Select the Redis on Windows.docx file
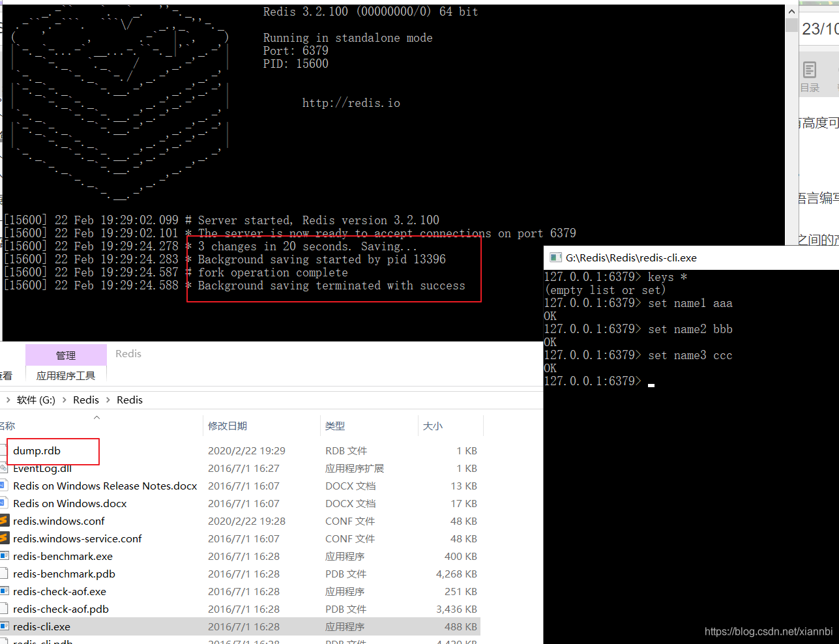This screenshot has width=839, height=644. pyautogui.click(x=70, y=504)
